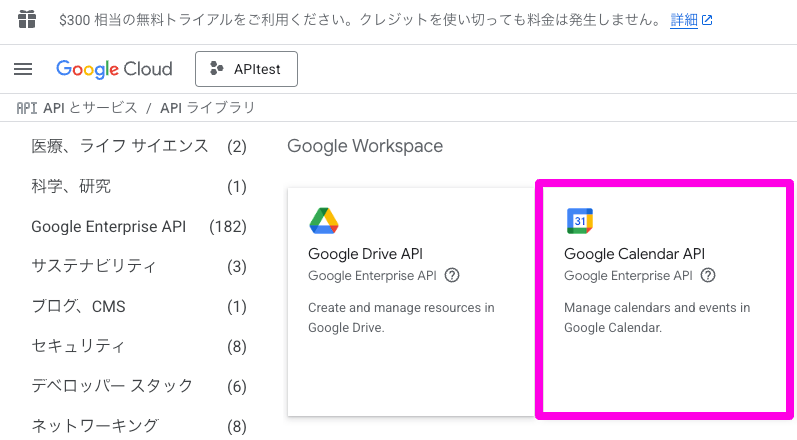Click Google Enterprise API label on Drive card
The height and width of the screenshot is (440, 797).
[x=372, y=275]
